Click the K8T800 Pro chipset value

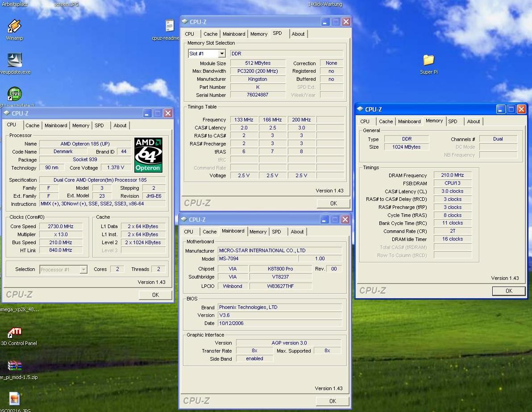[x=280, y=269]
